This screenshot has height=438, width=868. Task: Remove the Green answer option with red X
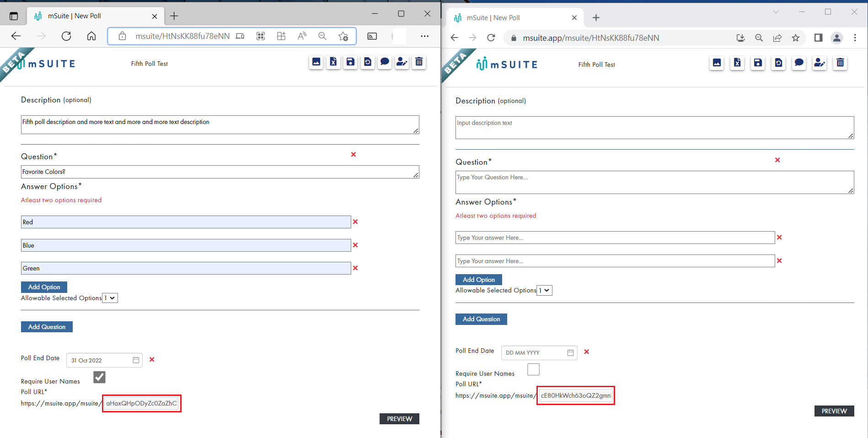click(355, 268)
